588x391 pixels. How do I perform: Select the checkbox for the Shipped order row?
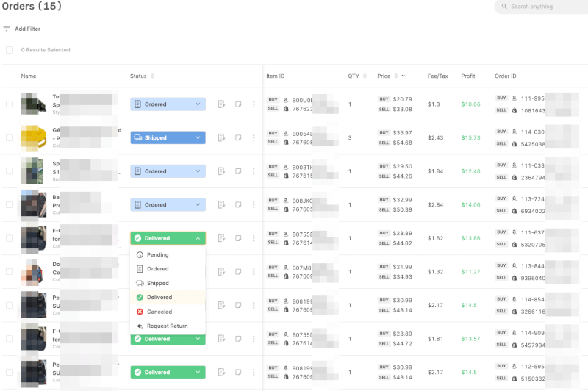tap(10, 138)
